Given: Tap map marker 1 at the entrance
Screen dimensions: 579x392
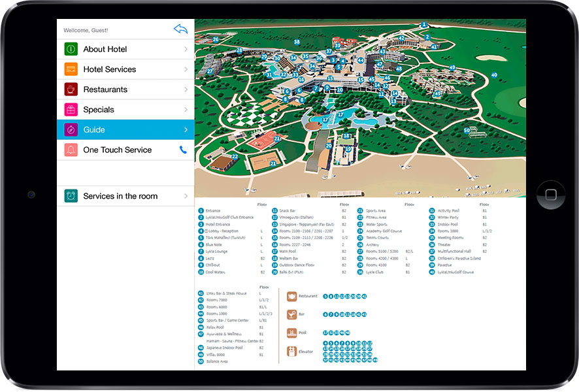Looking at the screenshot, I should point(424,25).
